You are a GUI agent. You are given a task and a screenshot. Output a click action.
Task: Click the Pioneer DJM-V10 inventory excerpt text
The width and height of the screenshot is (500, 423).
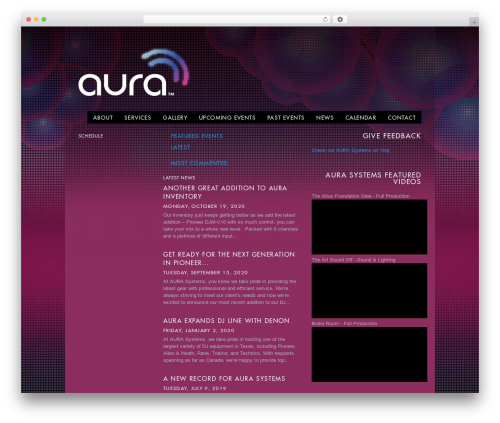pyautogui.click(x=230, y=226)
